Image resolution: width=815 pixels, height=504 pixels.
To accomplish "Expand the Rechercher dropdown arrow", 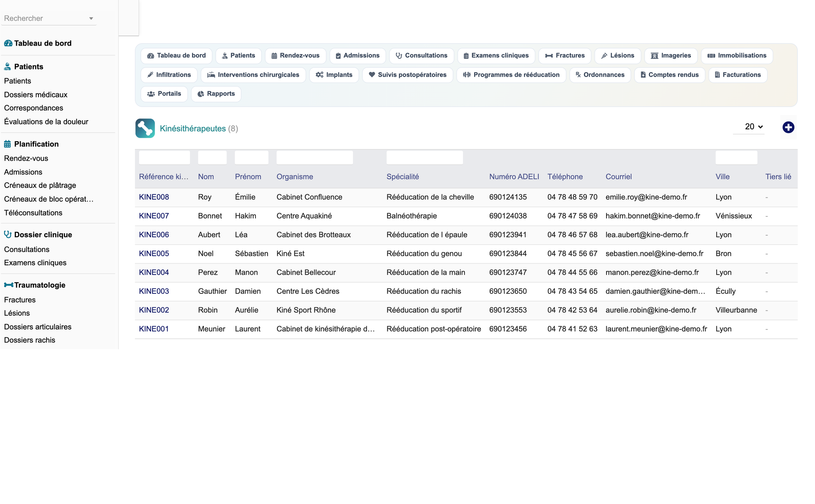I will [x=91, y=18].
